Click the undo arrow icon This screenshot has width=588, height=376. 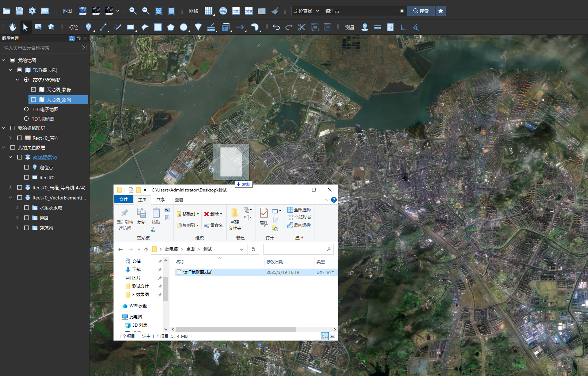tap(276, 27)
